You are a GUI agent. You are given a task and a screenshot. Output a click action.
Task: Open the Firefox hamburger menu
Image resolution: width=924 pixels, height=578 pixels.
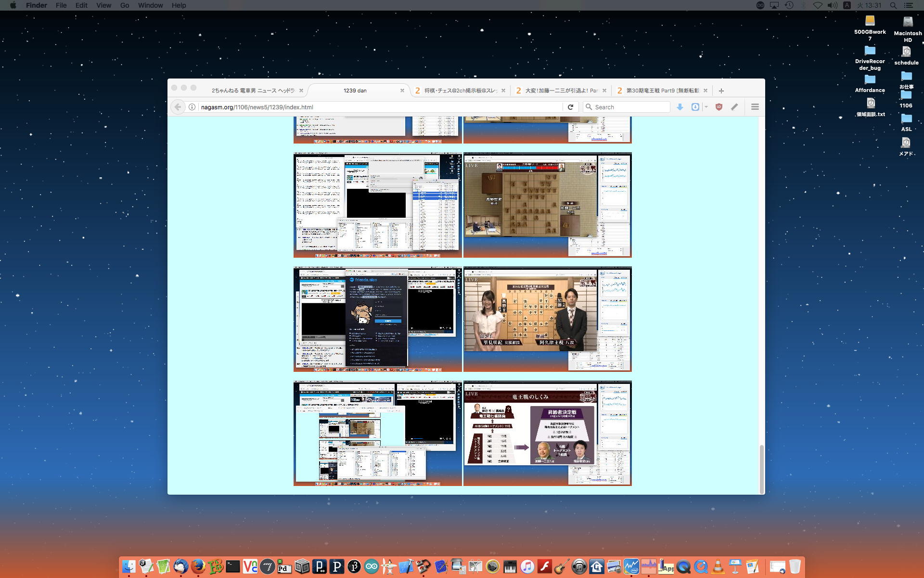[x=755, y=107]
